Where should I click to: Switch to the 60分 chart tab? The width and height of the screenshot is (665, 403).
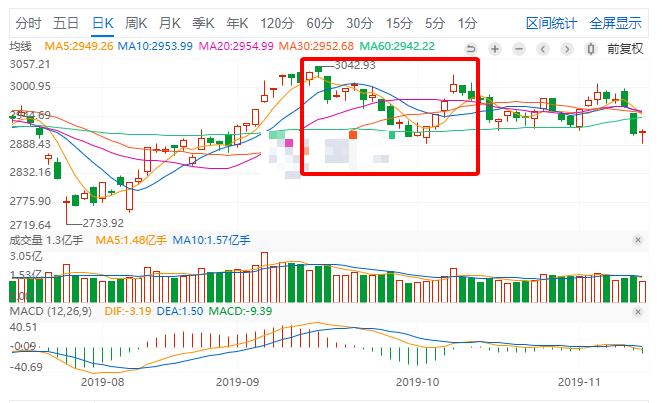(320, 23)
